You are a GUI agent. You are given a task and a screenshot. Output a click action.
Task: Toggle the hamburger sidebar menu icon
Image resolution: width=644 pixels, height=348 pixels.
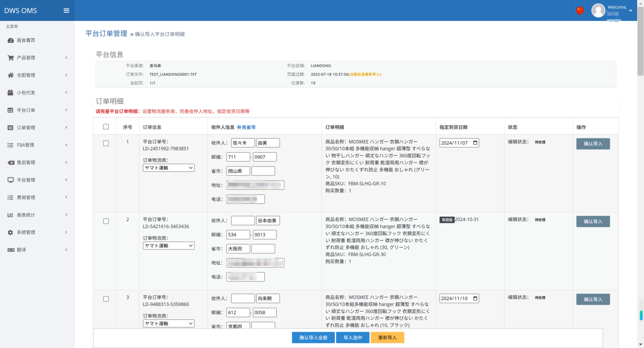click(67, 11)
